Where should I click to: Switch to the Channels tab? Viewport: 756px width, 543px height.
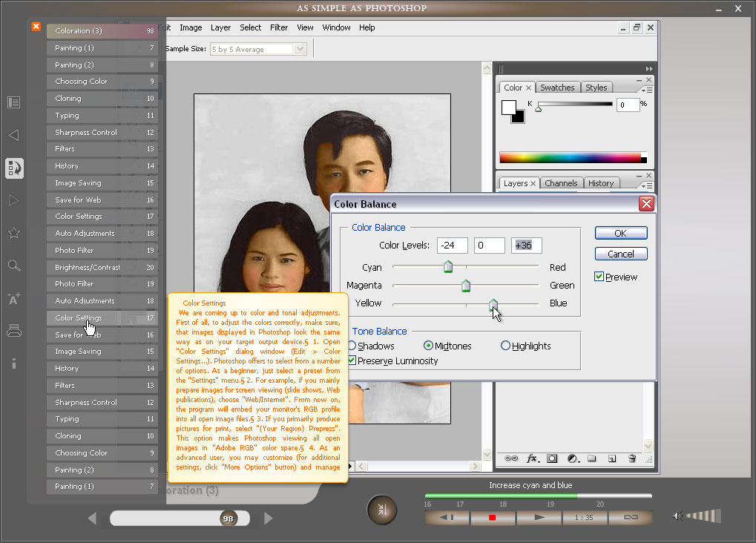pos(561,183)
